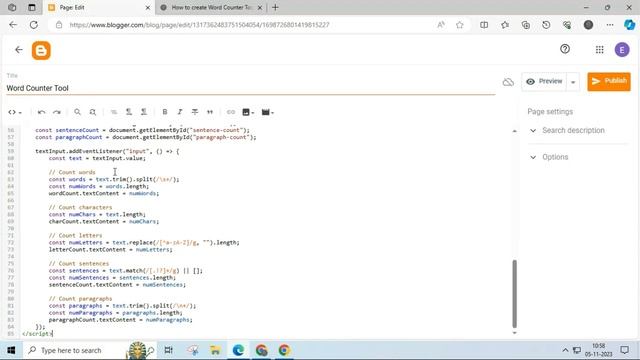The image size is (640, 360).
Task: Open Edge collections
Action: coord(526,25)
